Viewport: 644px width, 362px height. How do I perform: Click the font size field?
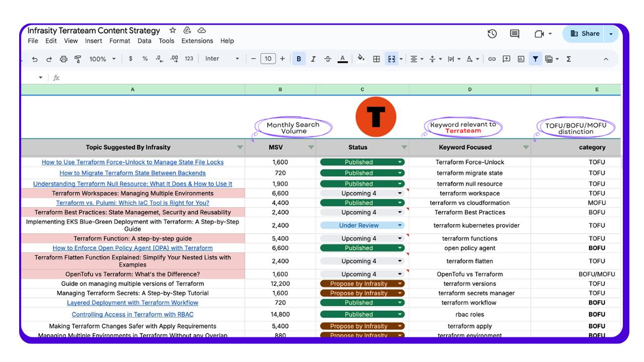pos(268,59)
